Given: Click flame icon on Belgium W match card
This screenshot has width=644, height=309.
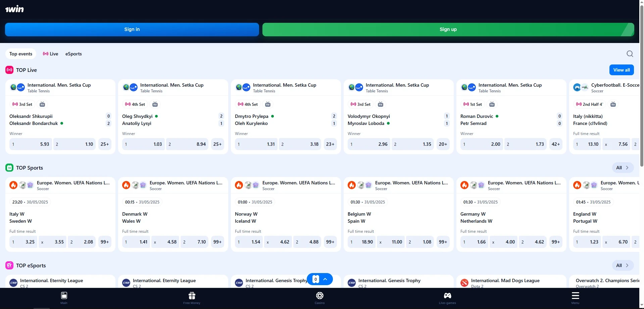Looking at the screenshot, I should tap(352, 185).
